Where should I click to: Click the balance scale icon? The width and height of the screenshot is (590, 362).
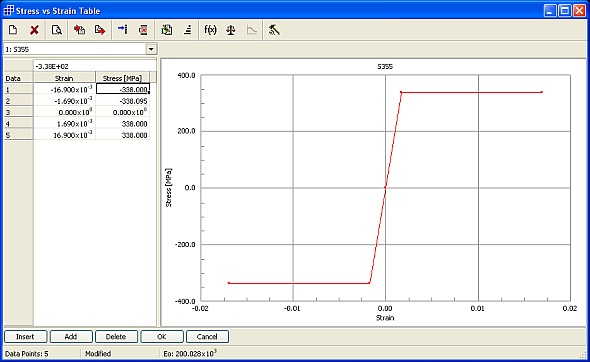[231, 30]
